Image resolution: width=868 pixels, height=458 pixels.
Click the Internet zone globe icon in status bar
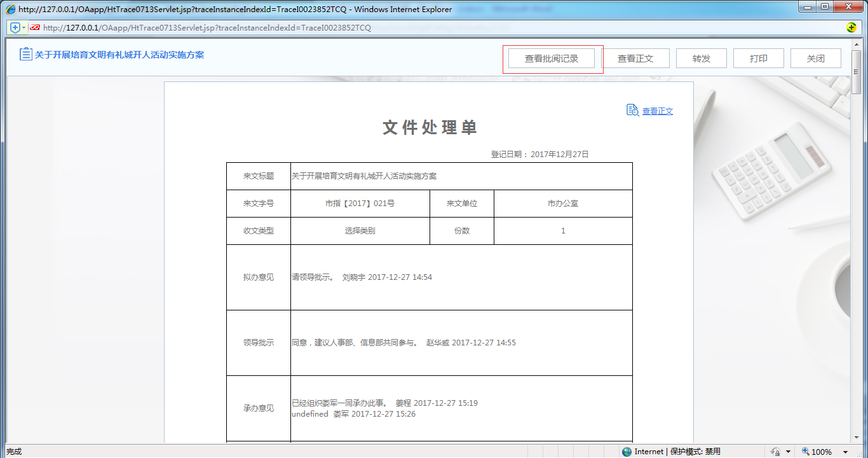point(627,451)
